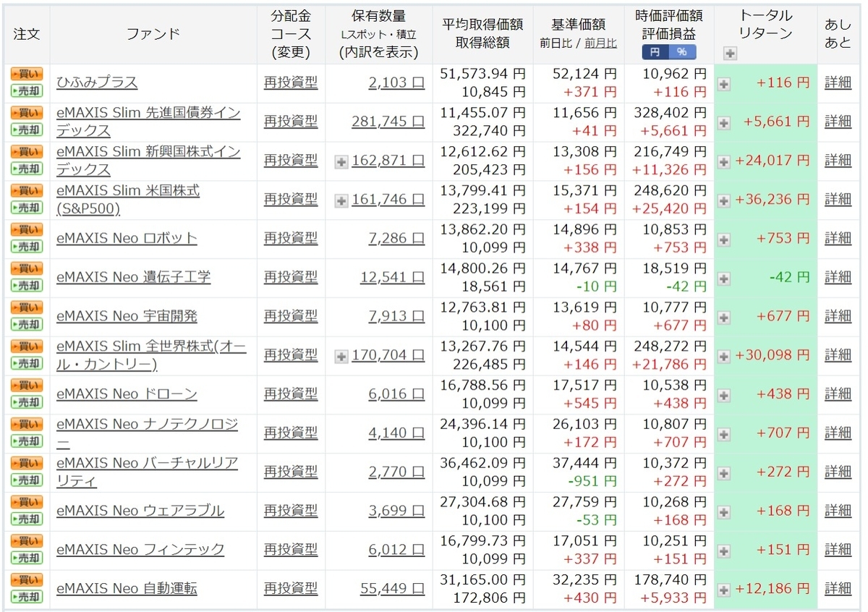Open ひふみプラス fund page
Screen dimensions: 868x612
coord(97,82)
